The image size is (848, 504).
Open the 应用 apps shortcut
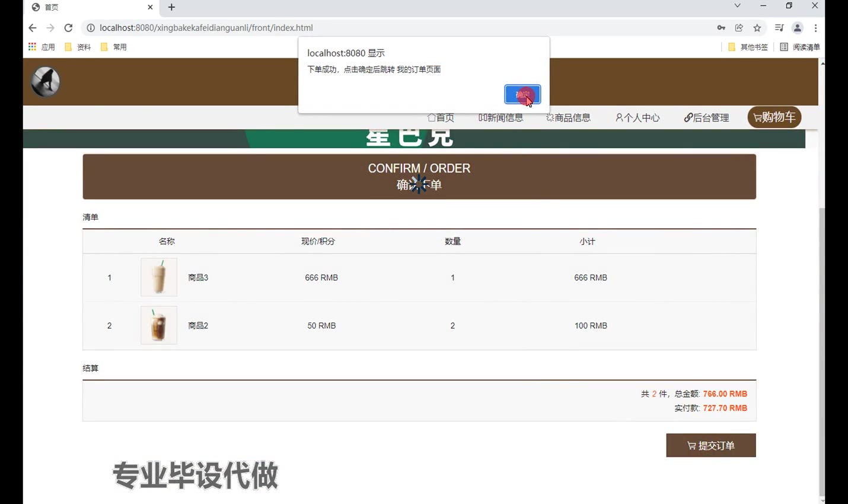(42, 47)
